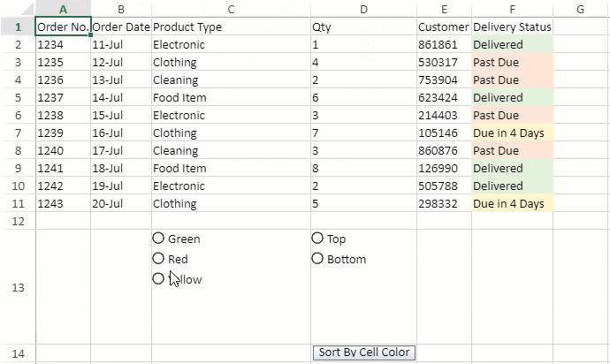Screen dimensions: 610x364
Task: Click the green Delivered cell in row 2
Action: click(513, 45)
